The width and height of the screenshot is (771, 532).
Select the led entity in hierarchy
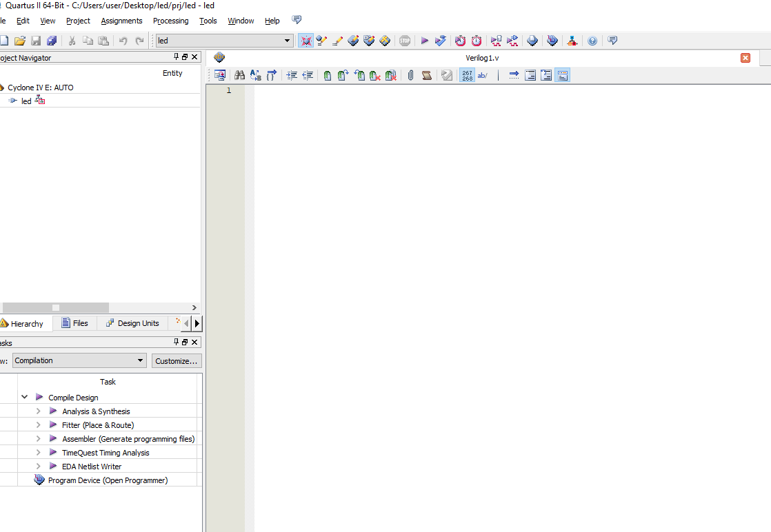point(27,101)
